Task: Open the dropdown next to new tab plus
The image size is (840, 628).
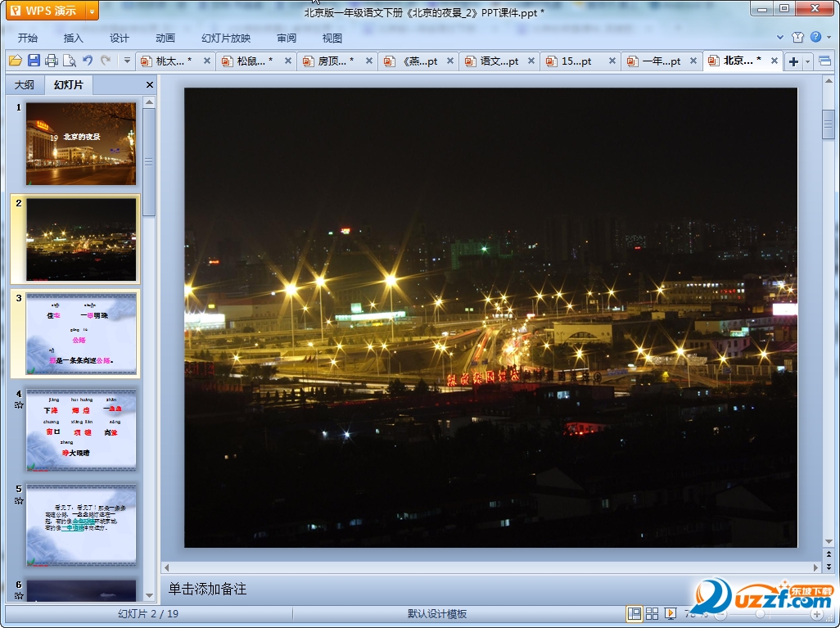Action: [x=807, y=61]
